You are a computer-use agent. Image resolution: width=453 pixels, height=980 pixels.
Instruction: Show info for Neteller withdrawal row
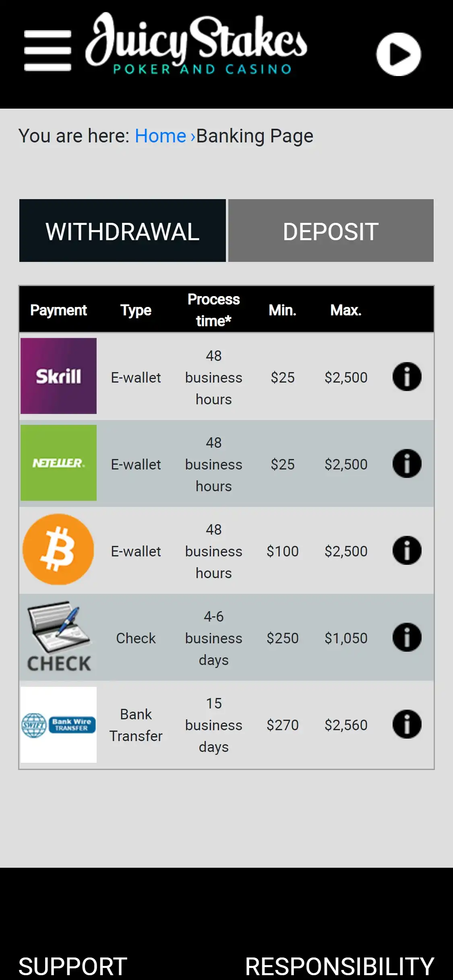[407, 464]
